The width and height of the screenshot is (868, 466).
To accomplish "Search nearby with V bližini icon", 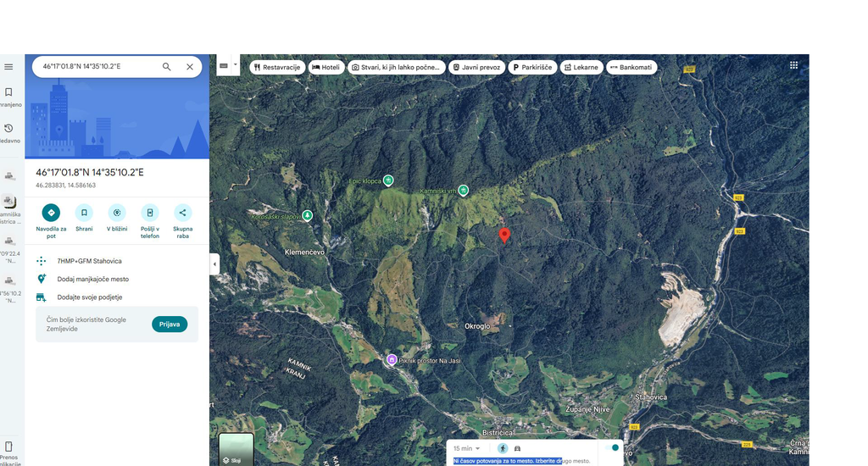I will coord(117,213).
